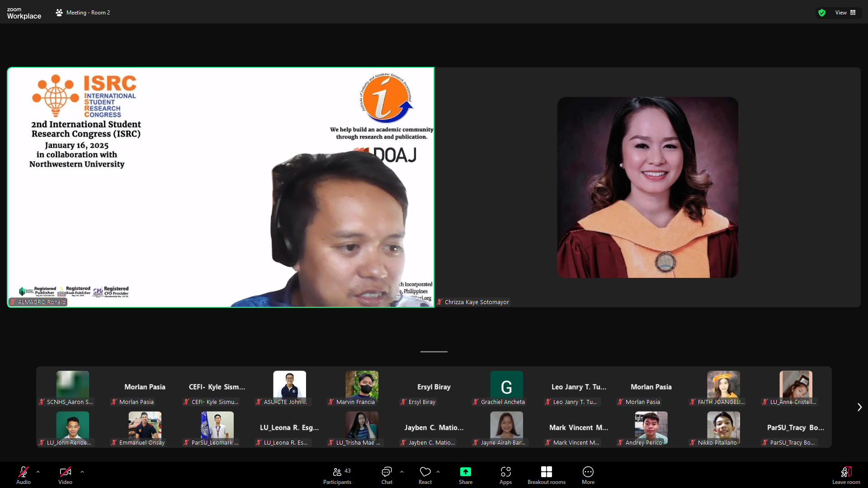The image size is (868, 488).
Task: Select Chrizza Kaye Sotomayor's video tile
Action: pos(647,188)
